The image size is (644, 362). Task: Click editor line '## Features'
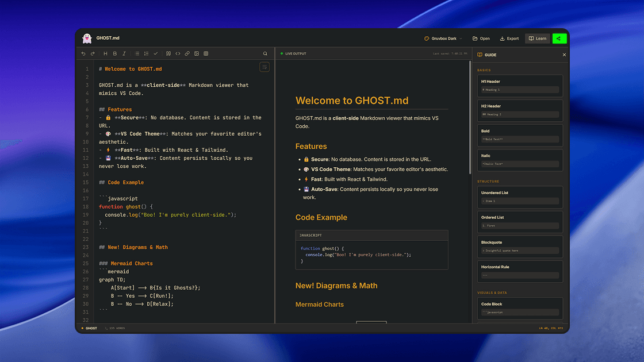tap(116, 110)
